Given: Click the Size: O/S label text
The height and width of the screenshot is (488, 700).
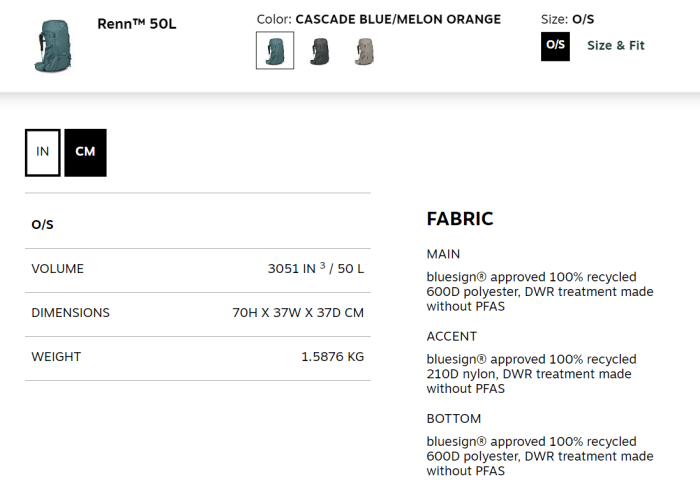Looking at the screenshot, I should point(567,19).
